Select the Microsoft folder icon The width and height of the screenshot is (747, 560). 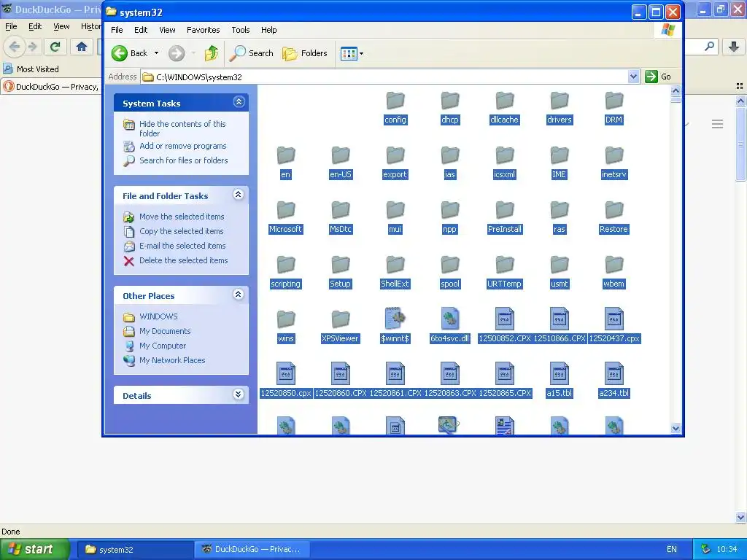point(286,211)
